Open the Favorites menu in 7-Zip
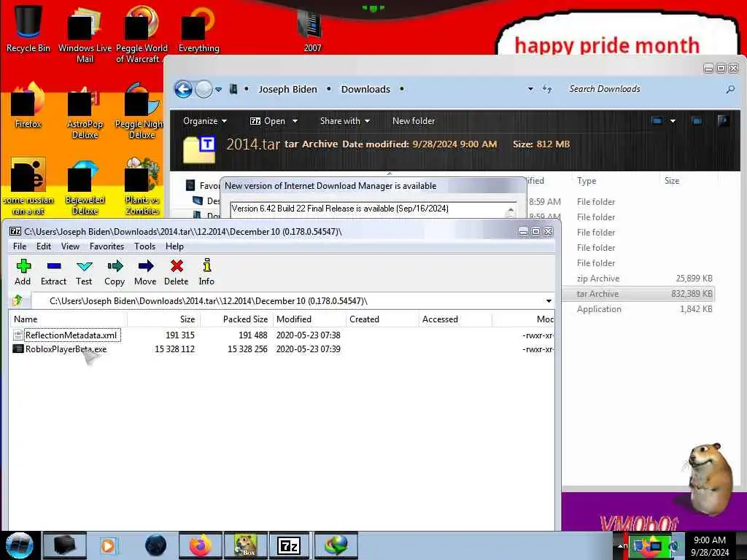 [x=107, y=246]
